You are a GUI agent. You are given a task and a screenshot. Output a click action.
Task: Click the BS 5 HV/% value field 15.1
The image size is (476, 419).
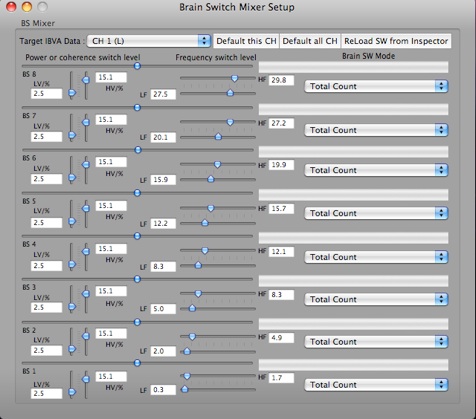click(x=111, y=206)
